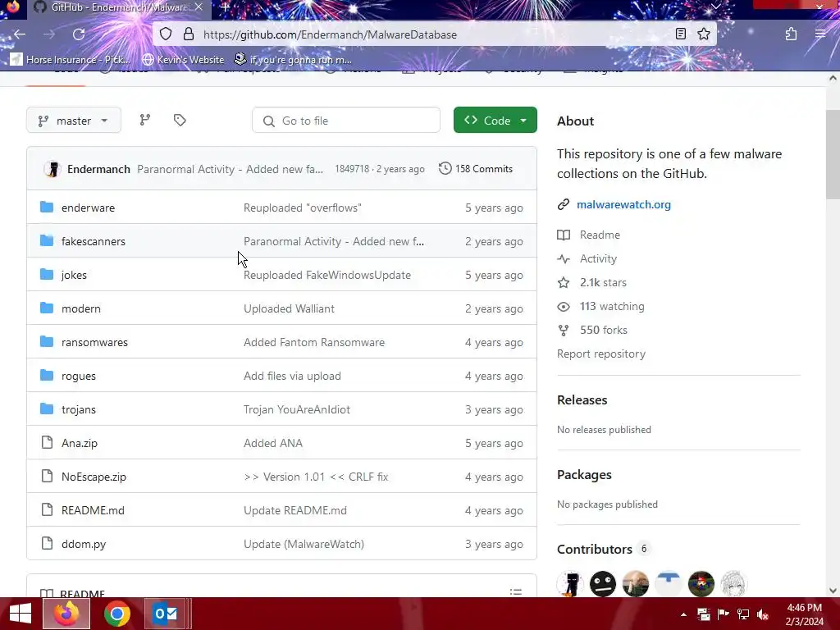Image resolution: width=840 pixels, height=630 pixels.
Task: Open the Contributors heading link
Action: (x=595, y=549)
